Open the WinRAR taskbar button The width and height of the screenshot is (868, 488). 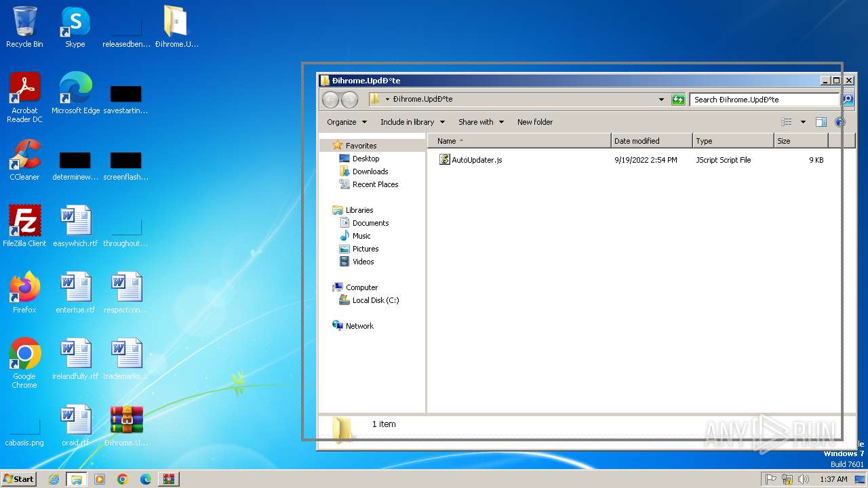[x=169, y=479]
